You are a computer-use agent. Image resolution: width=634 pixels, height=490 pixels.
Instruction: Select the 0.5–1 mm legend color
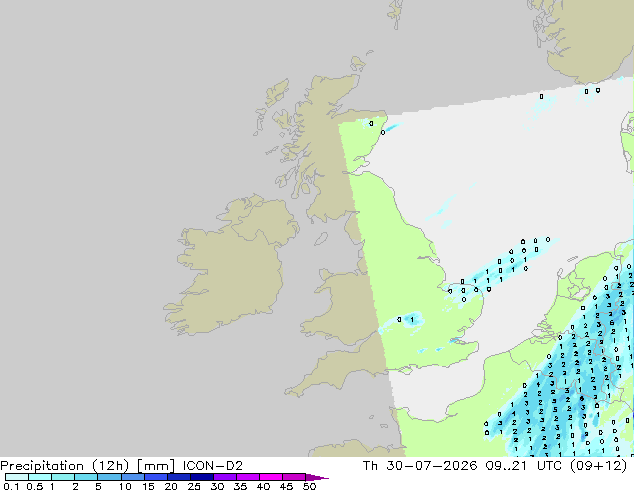click(40, 477)
